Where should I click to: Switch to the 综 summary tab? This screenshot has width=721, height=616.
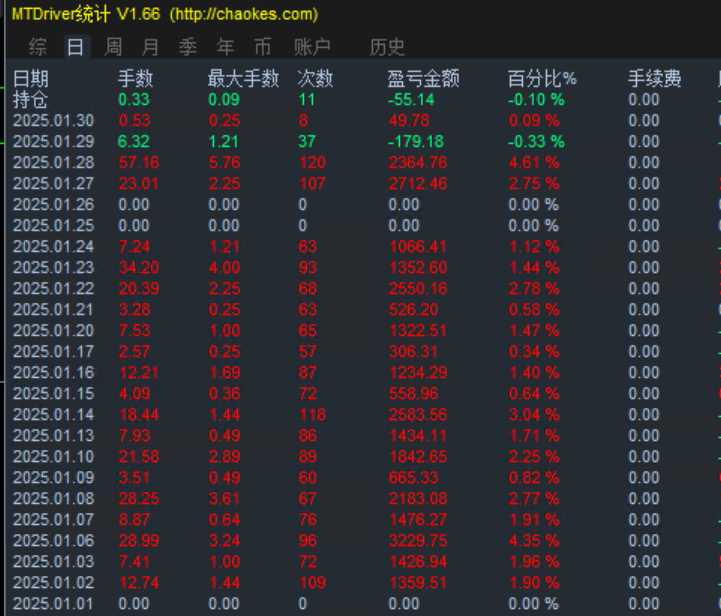pos(37,47)
